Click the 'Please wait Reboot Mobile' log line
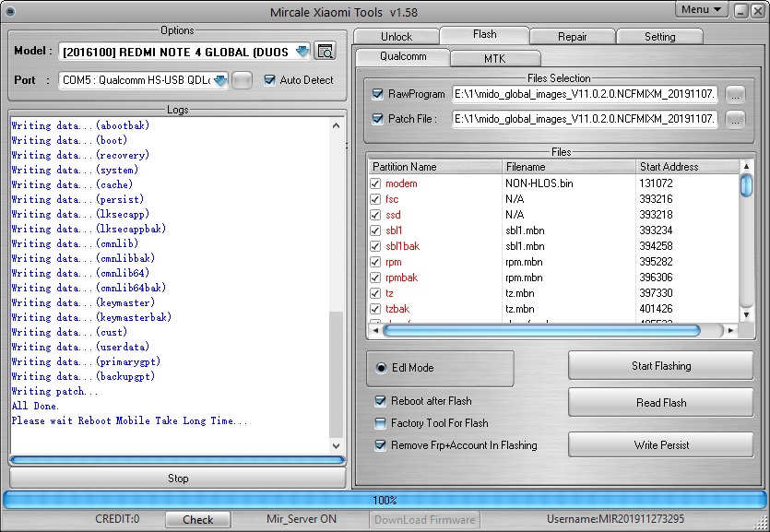Image resolution: width=770 pixels, height=532 pixels. coord(129,420)
